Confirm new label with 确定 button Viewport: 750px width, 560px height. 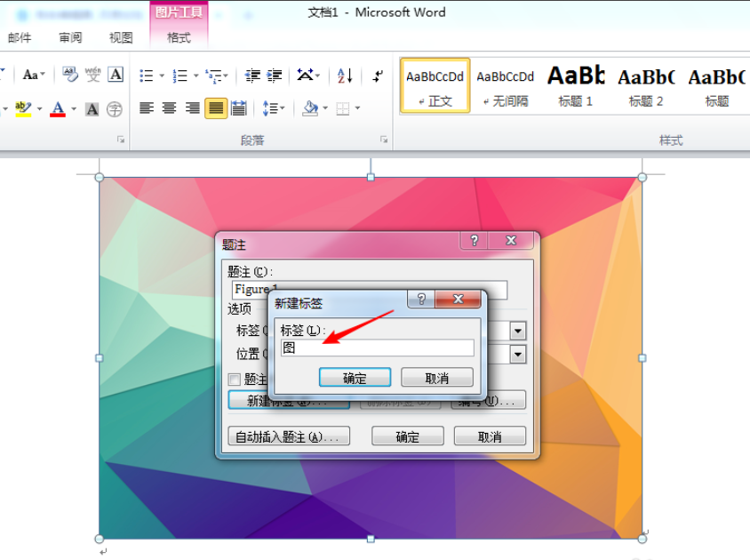pos(355,378)
